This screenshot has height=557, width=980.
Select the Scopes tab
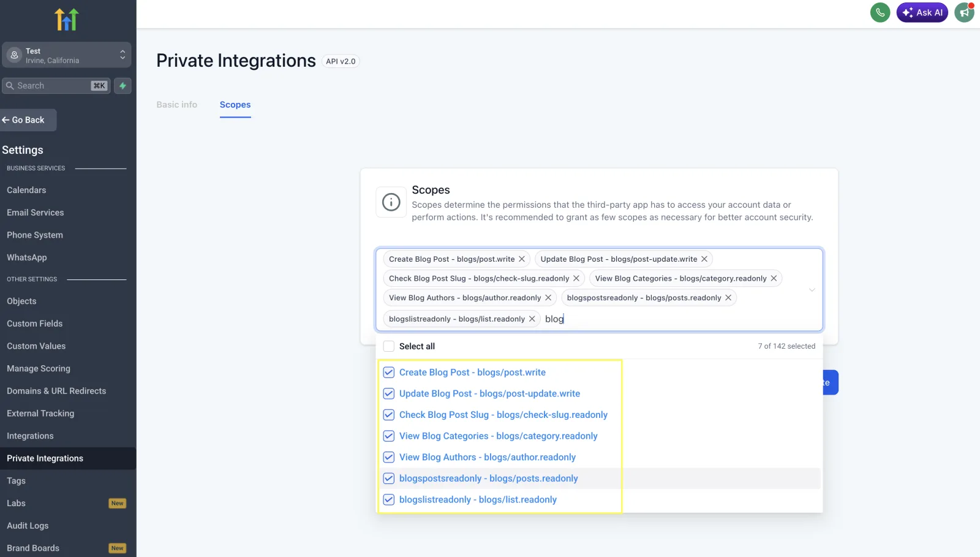pos(235,105)
